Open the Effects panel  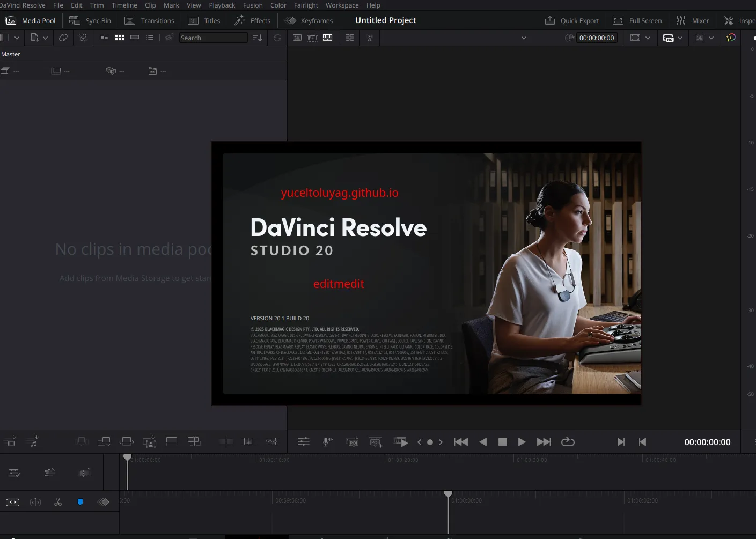(252, 20)
